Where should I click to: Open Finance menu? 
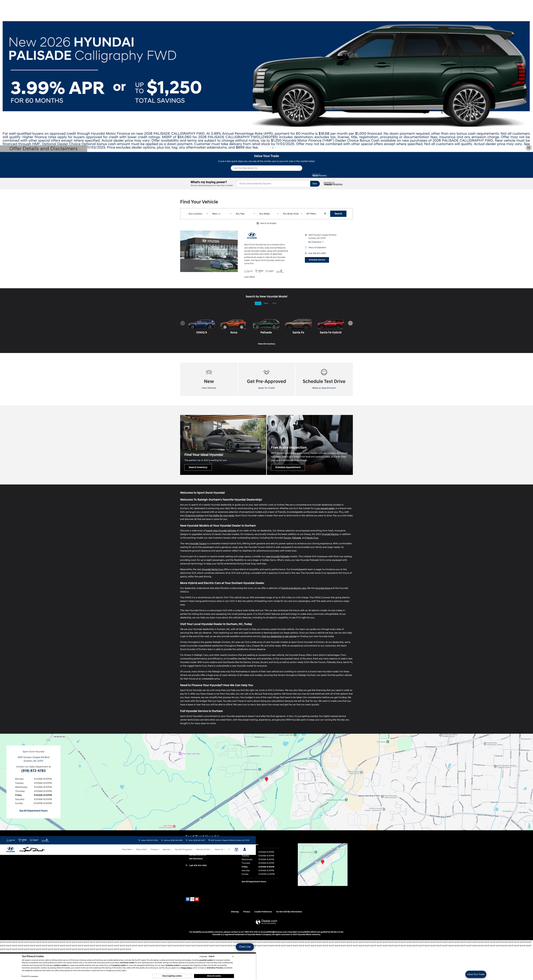pos(155,849)
